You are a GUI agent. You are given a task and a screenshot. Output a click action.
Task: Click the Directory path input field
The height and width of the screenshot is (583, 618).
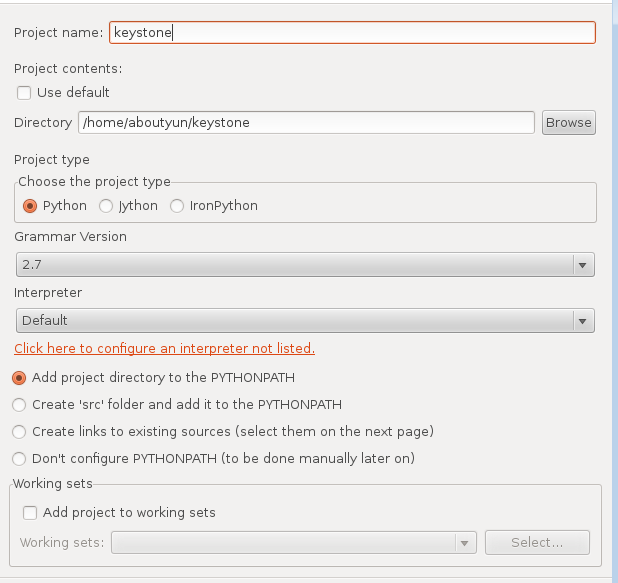[306, 122]
